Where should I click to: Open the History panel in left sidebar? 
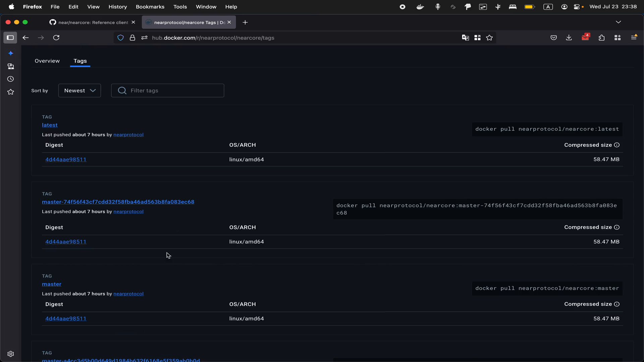coord(10,79)
